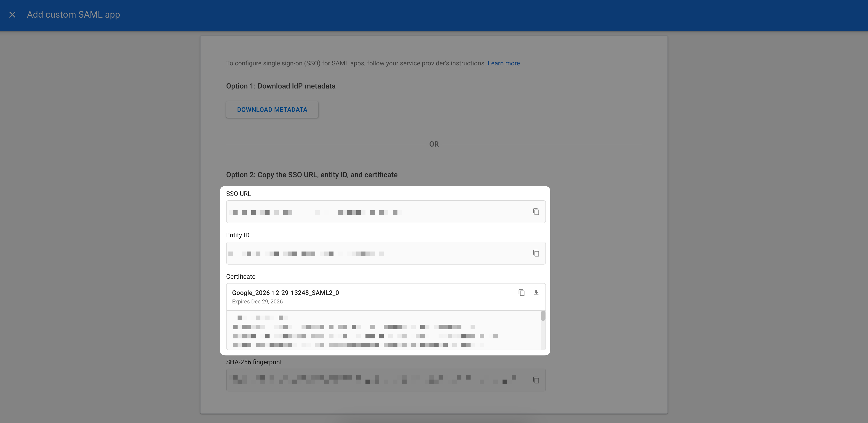Click the certificate text area
The height and width of the screenshot is (423, 868).
[x=371, y=331]
